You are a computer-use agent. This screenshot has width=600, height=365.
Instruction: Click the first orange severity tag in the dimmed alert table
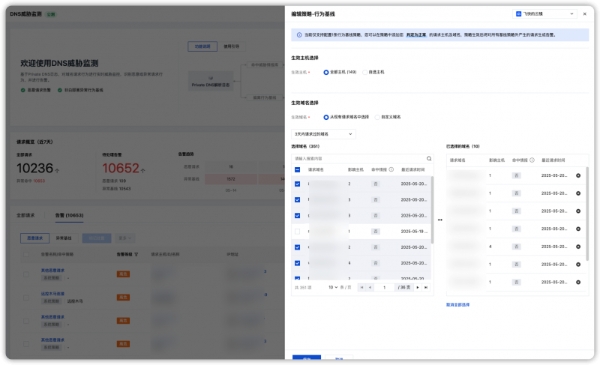pos(123,274)
